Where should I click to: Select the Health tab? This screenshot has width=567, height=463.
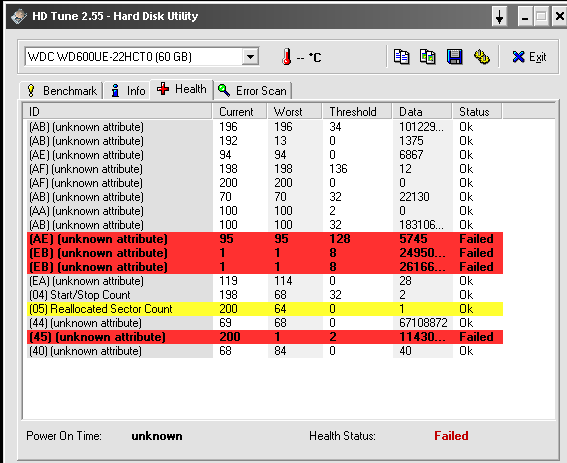click(x=182, y=89)
